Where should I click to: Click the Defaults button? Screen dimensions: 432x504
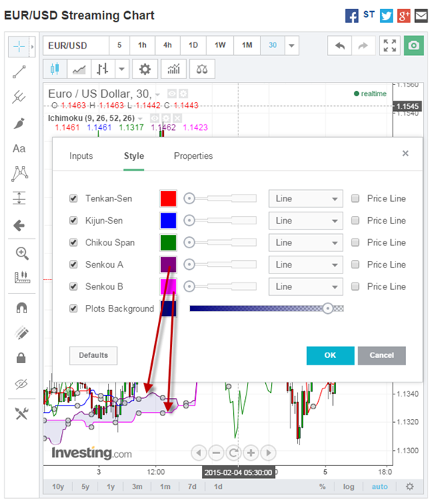coord(93,356)
